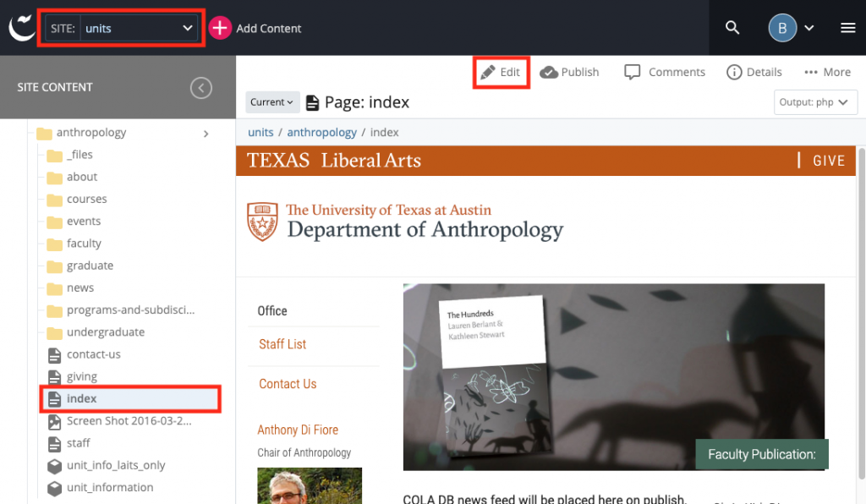Click the UT Austin shield logo

262,222
